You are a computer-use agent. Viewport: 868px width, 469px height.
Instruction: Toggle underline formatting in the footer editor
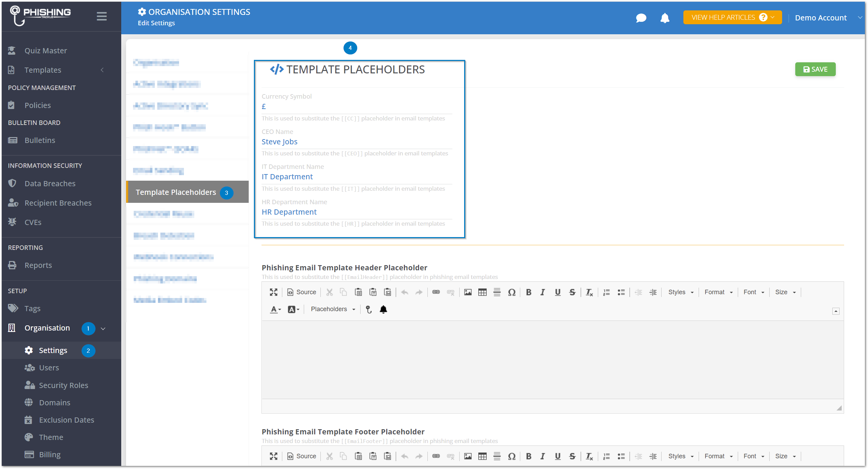(x=558, y=456)
